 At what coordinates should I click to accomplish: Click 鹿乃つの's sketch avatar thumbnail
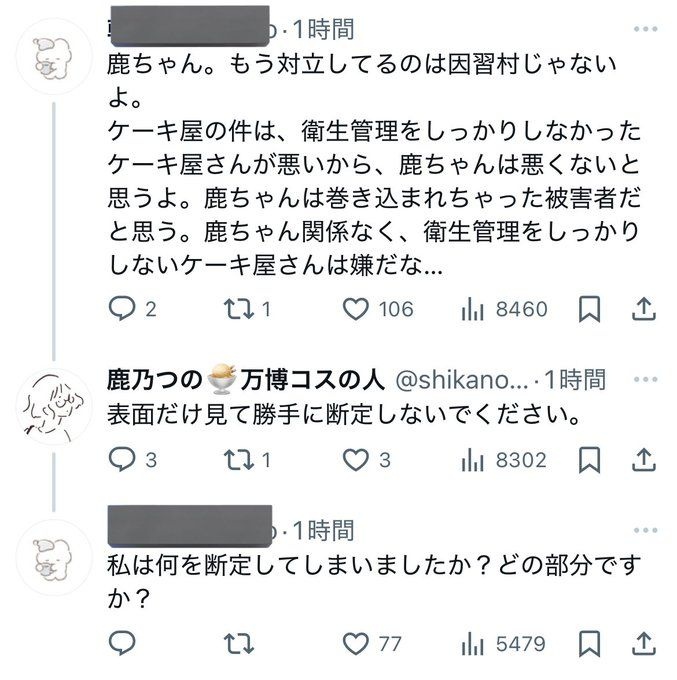(56, 407)
